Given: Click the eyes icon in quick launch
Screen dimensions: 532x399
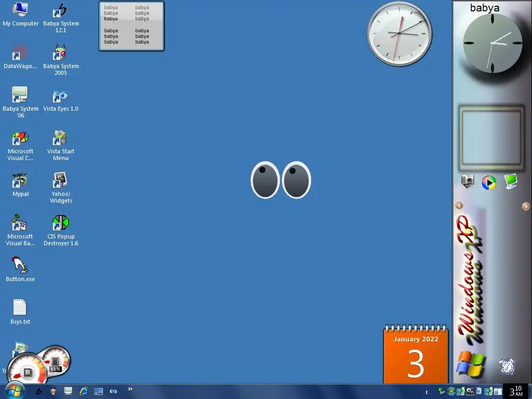Looking at the screenshot, I should (x=113, y=392).
